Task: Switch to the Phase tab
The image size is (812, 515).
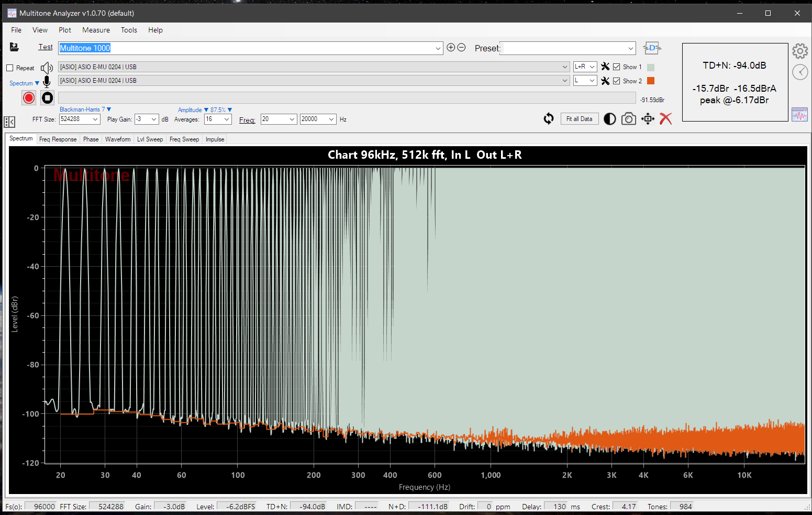Action: [x=91, y=139]
